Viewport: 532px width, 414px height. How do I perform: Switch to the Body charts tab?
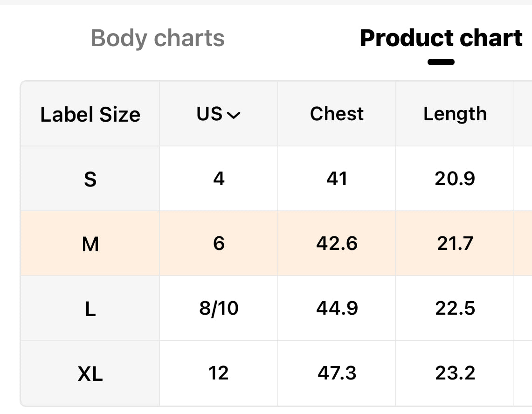[x=158, y=38]
